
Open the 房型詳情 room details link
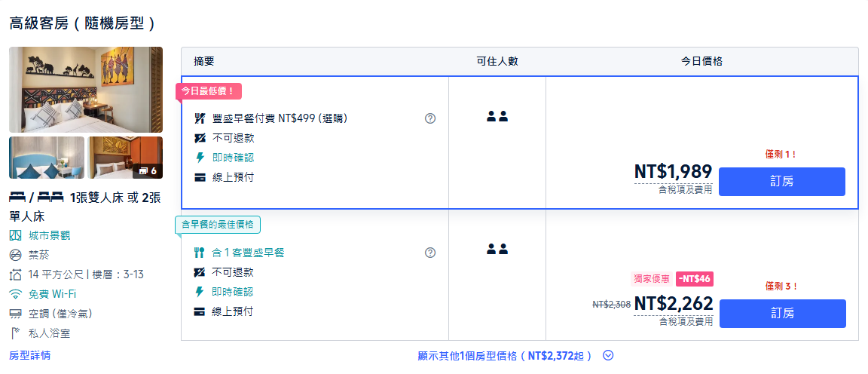coord(30,355)
